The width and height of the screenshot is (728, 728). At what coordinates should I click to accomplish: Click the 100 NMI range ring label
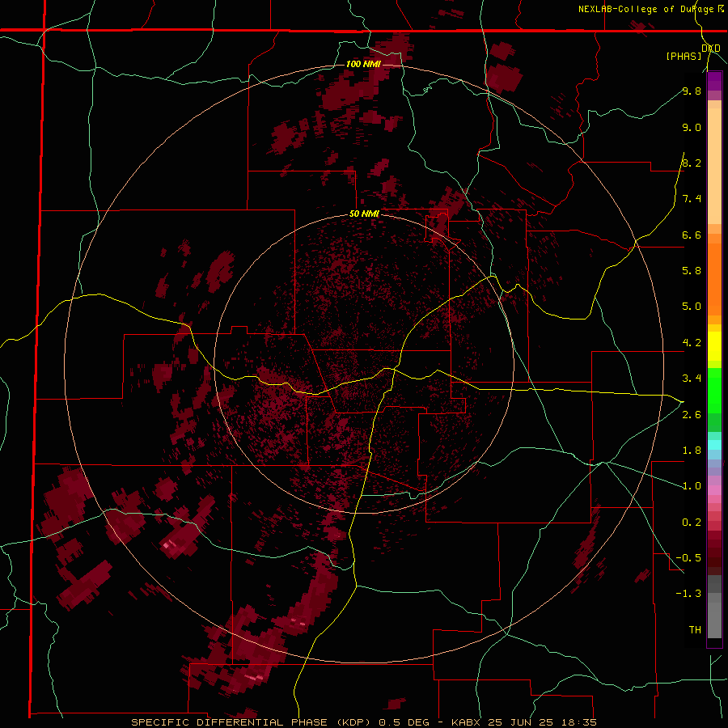363,64
